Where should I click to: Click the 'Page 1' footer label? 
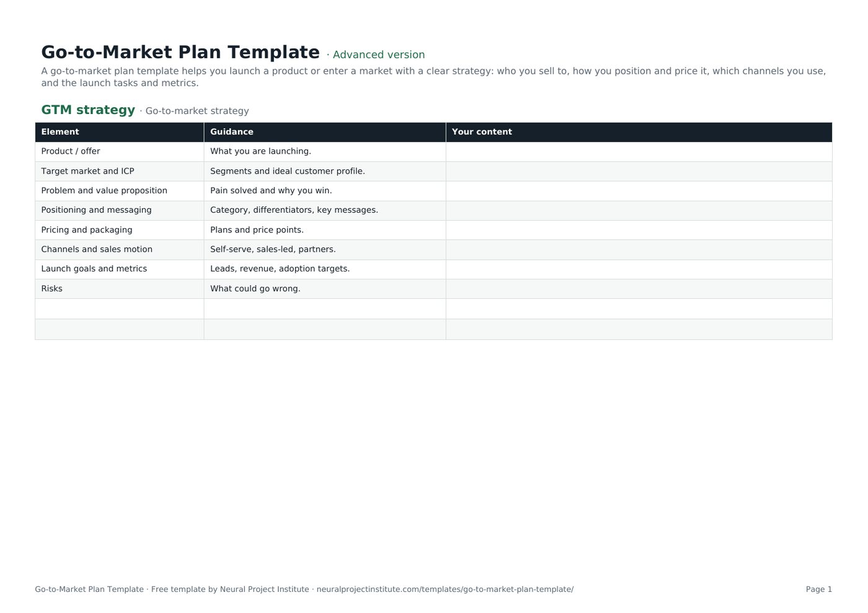(x=819, y=589)
